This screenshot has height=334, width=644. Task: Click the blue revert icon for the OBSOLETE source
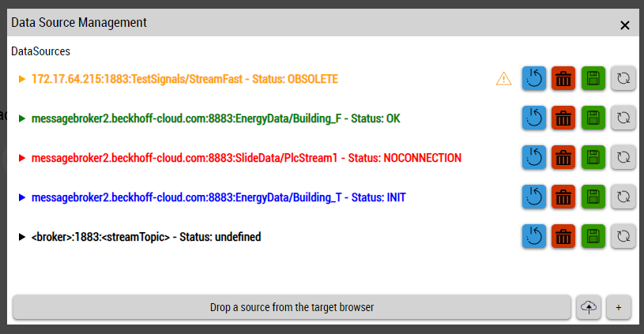[533, 78]
